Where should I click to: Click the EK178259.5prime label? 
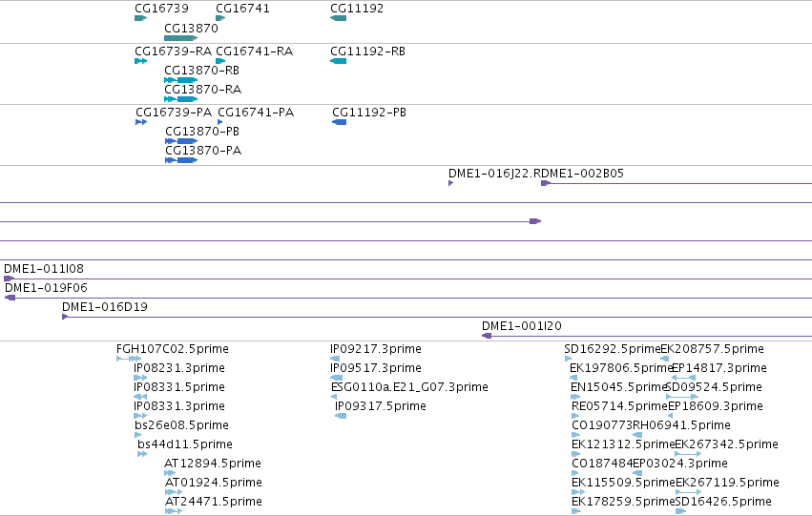(623, 502)
